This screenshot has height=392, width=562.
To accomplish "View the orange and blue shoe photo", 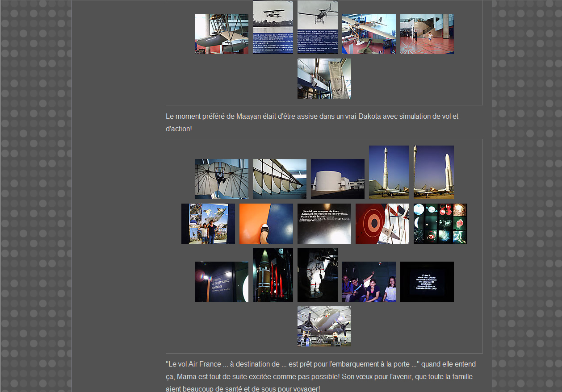I will tap(266, 223).
